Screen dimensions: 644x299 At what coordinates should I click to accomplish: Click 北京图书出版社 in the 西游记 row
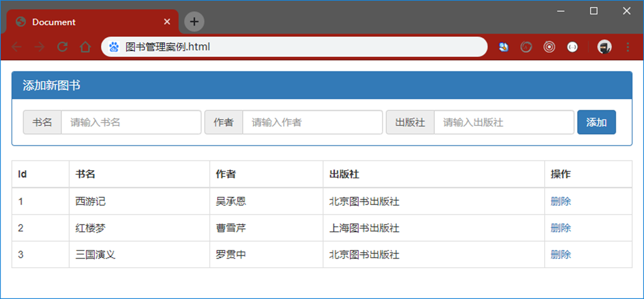pyautogui.click(x=364, y=201)
